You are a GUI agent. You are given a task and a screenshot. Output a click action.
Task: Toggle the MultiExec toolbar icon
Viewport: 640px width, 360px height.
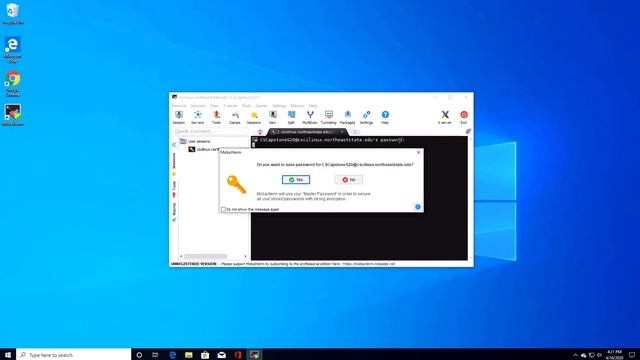tap(310, 117)
